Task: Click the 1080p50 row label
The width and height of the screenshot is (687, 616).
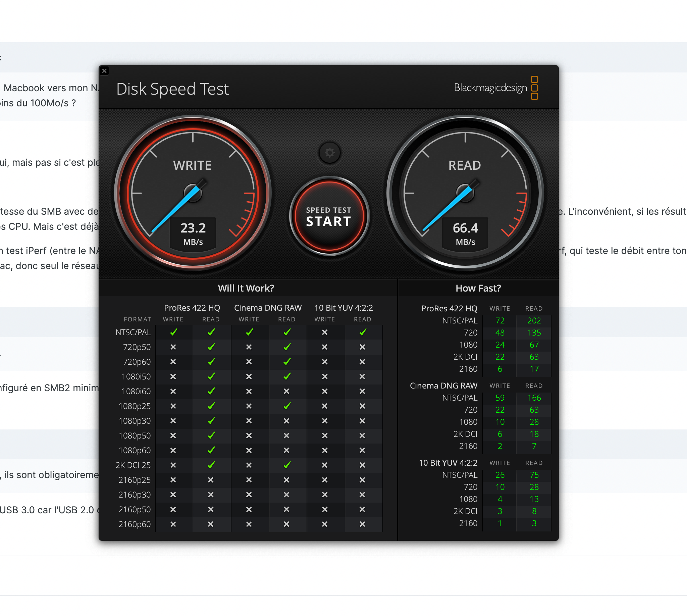Action: coord(135,435)
